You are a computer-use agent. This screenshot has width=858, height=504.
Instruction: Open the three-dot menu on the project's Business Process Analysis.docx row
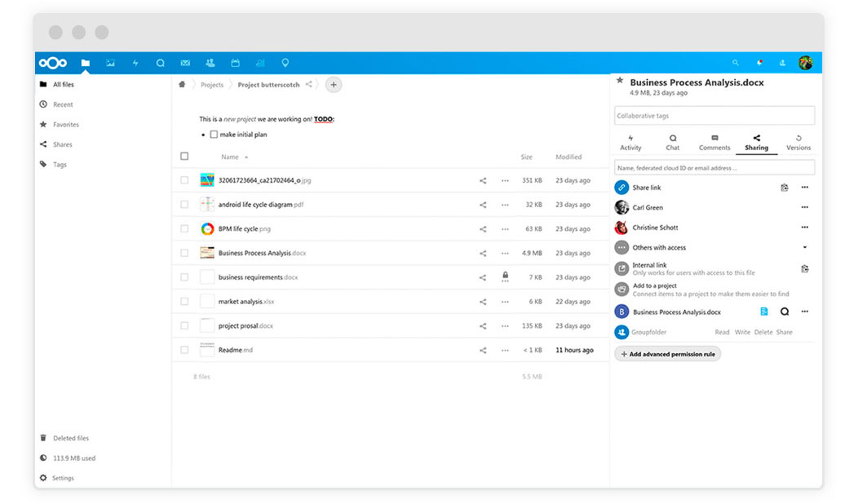(x=805, y=312)
